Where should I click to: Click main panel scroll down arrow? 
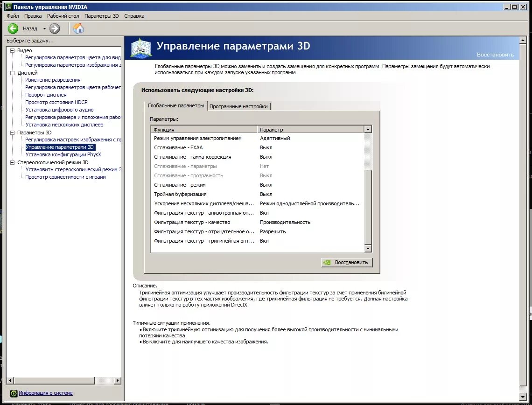coord(523,396)
